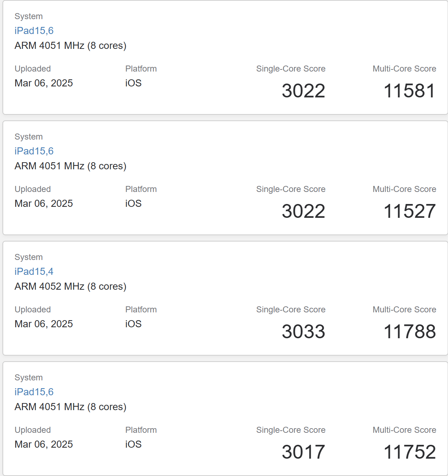Click score 3022 beside multi-core 11527
Screen dimensions: 448x476
[x=303, y=211]
